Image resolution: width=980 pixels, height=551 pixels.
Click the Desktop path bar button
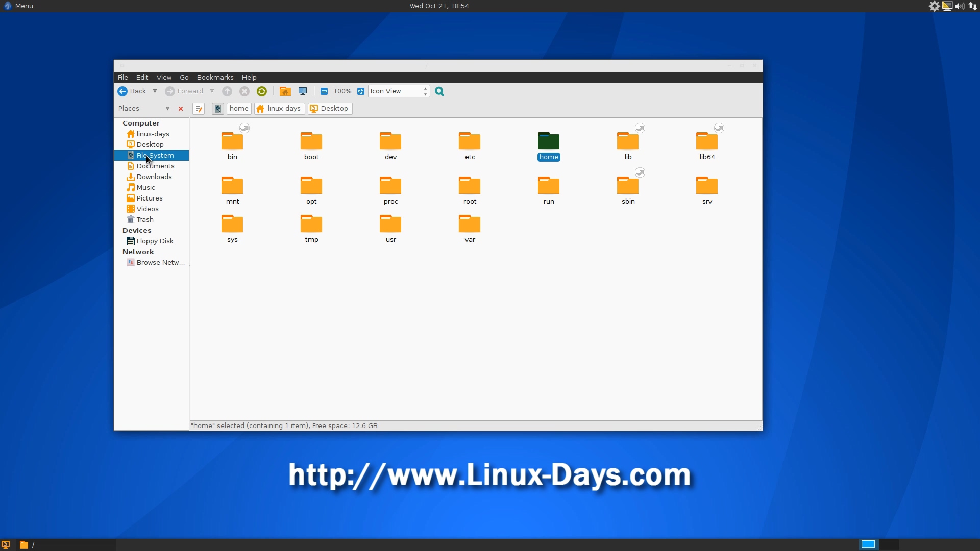pyautogui.click(x=330, y=109)
